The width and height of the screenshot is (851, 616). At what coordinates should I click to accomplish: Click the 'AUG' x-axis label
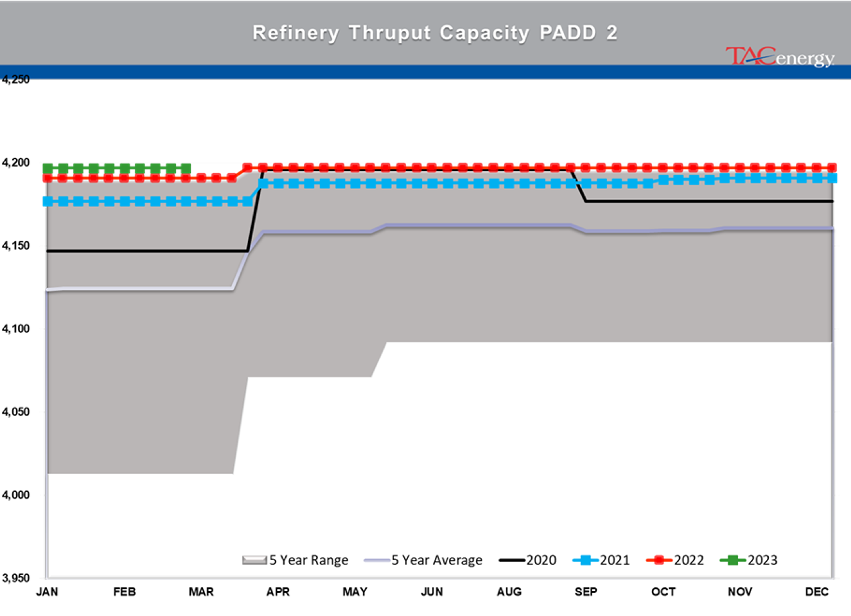[x=509, y=592]
